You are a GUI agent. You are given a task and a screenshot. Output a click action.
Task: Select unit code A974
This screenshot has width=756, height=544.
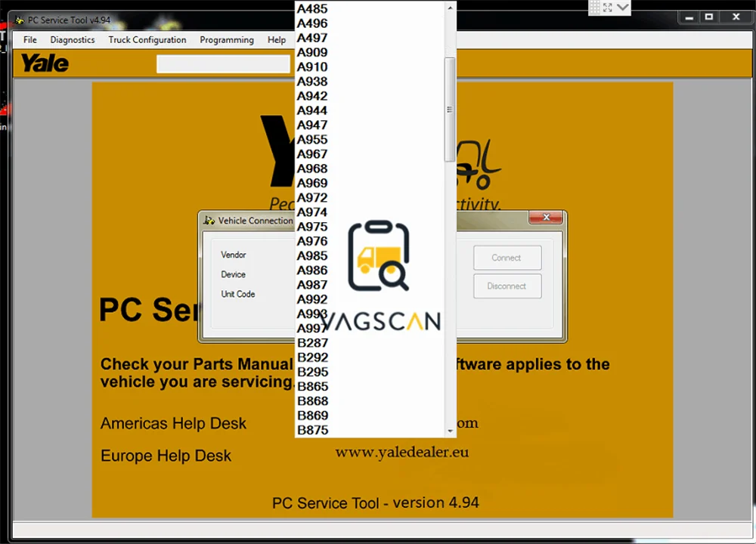(370, 212)
